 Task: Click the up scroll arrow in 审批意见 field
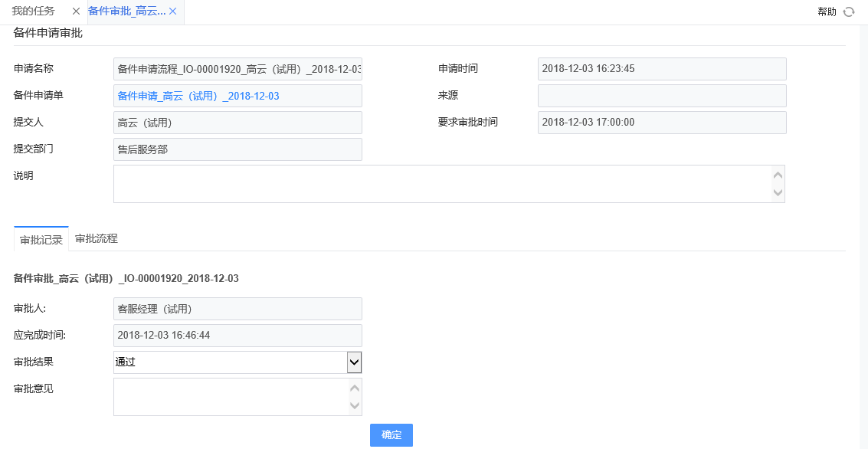pyautogui.click(x=355, y=388)
